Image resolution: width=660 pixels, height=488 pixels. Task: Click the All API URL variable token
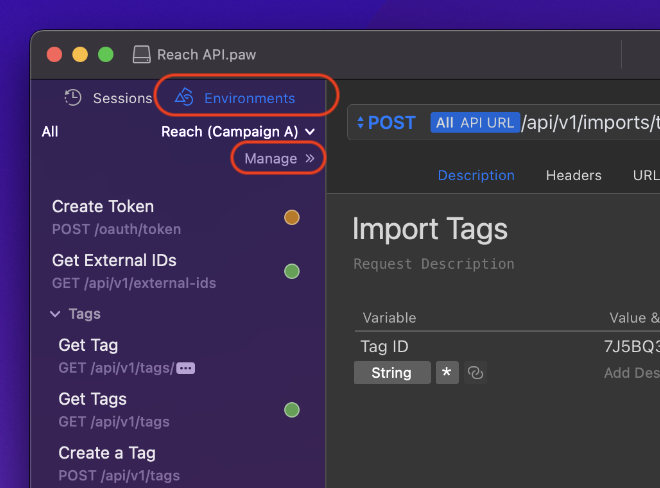(475, 123)
